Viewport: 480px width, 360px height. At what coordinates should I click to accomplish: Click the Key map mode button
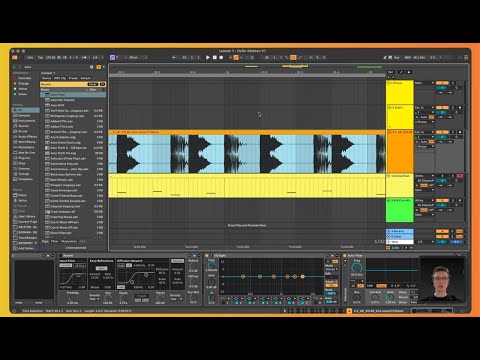point(396,57)
